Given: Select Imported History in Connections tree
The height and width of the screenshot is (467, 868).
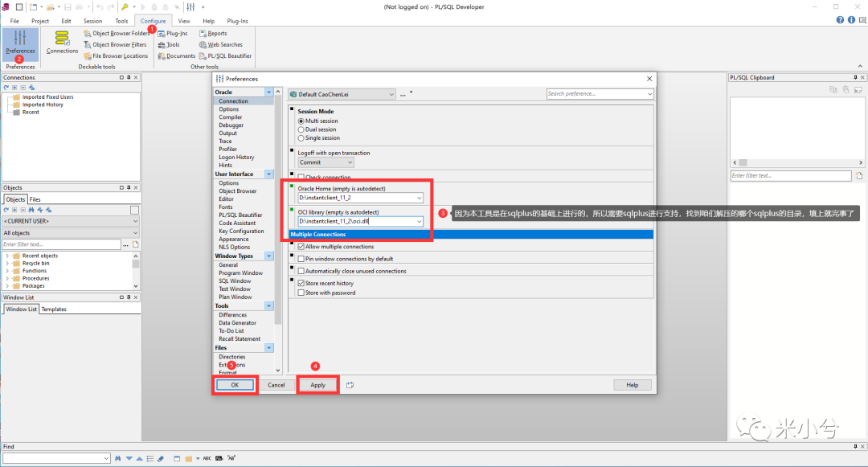Looking at the screenshot, I should [x=43, y=104].
